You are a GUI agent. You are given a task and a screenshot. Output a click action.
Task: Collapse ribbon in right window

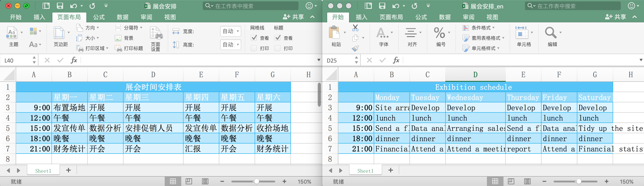tap(635, 17)
